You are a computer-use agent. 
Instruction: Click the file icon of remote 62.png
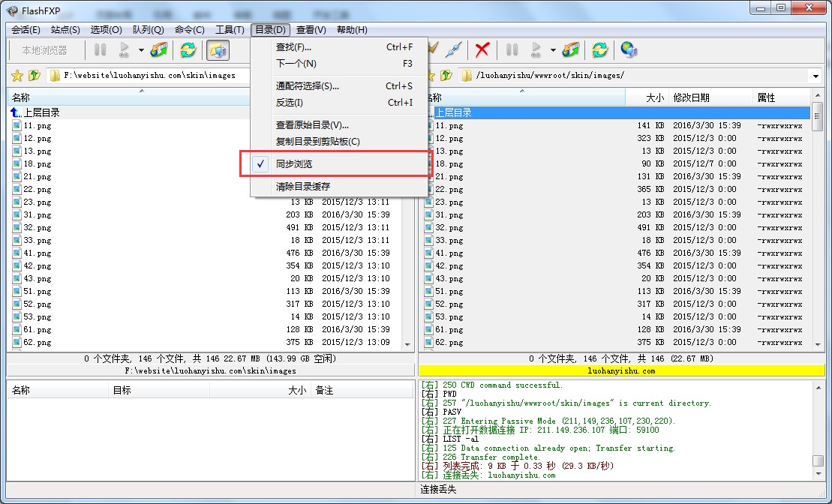428,342
